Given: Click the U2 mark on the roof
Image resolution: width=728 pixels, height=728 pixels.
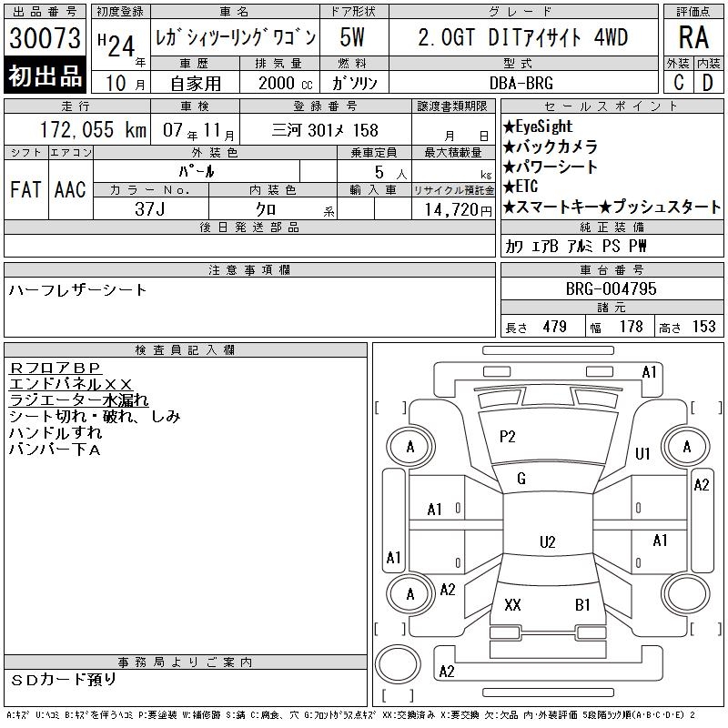Looking at the screenshot, I should (548, 542).
